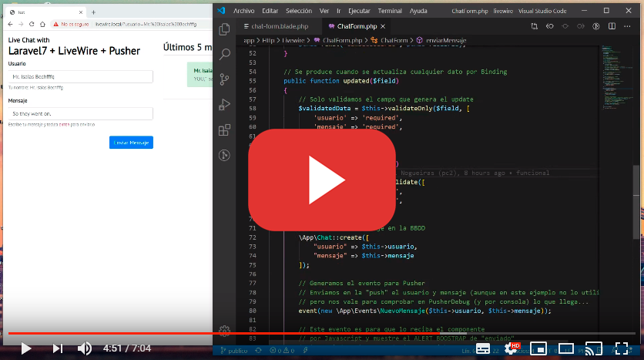Viewport: 644px width, 360px height.
Task: Switch to miniplayer mode
Action: pyautogui.click(x=538, y=349)
